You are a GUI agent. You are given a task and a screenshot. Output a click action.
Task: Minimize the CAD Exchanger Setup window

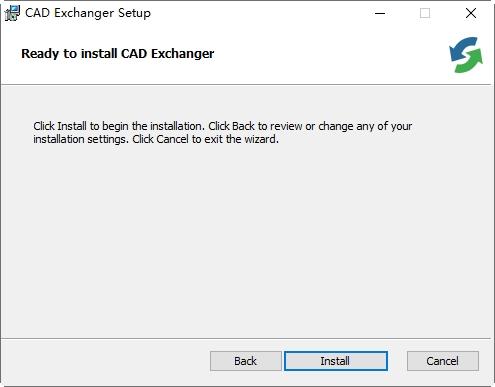tap(380, 13)
